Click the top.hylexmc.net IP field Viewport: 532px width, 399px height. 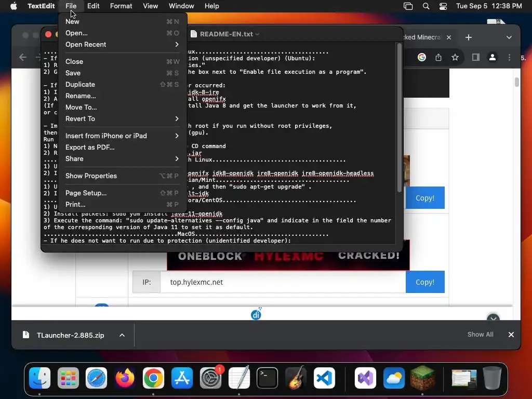coord(283,282)
